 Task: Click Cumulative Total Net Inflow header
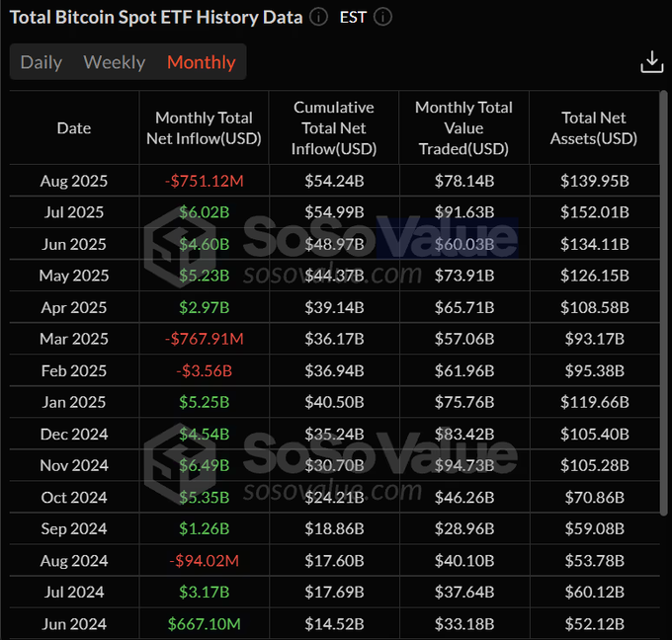pyautogui.click(x=334, y=128)
